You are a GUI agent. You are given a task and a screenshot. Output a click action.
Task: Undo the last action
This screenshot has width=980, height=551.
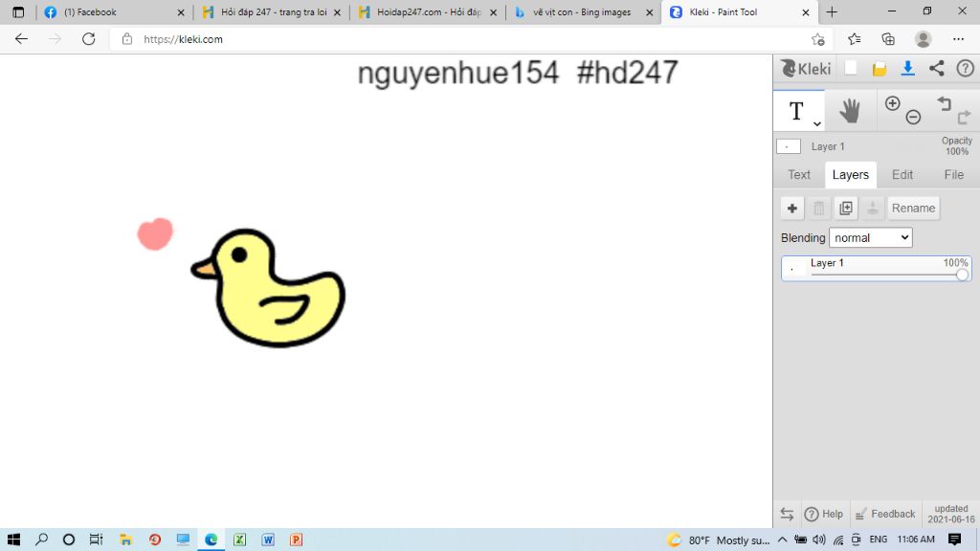tap(945, 103)
